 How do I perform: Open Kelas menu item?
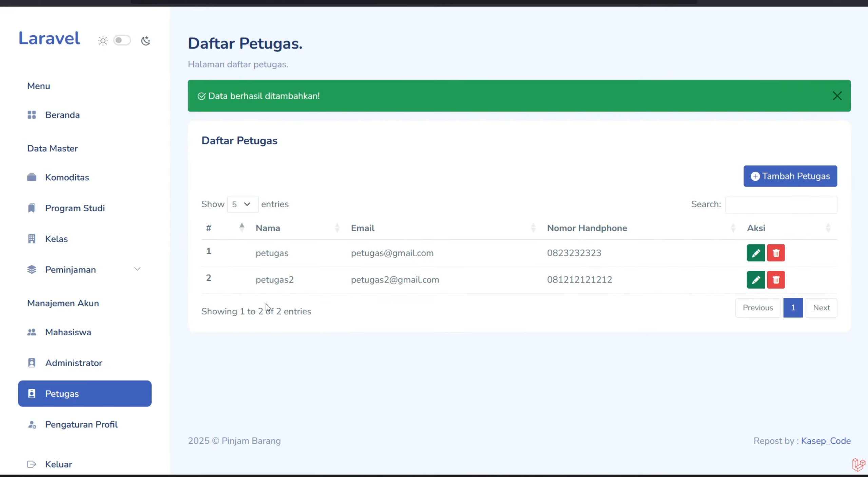click(x=84, y=239)
